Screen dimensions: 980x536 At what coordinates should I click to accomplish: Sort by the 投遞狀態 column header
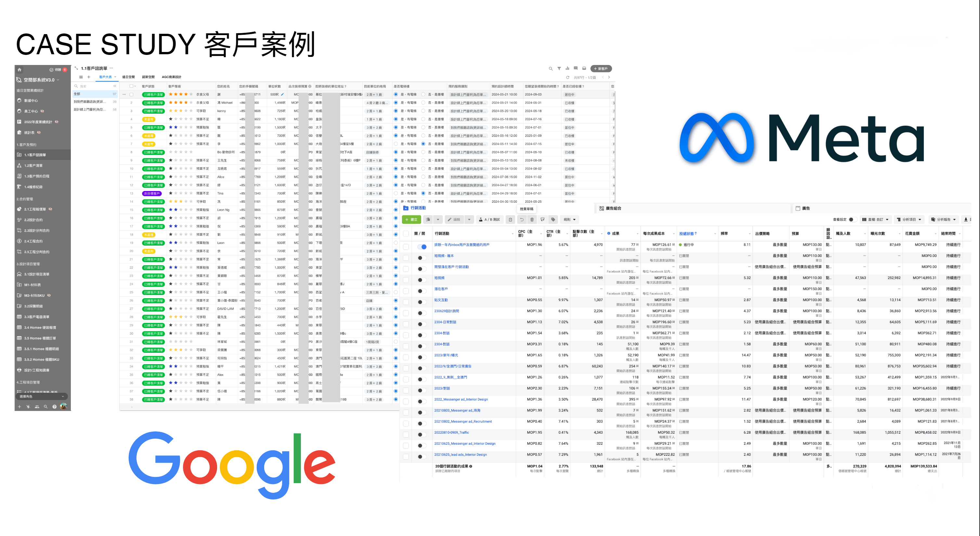[x=688, y=234]
